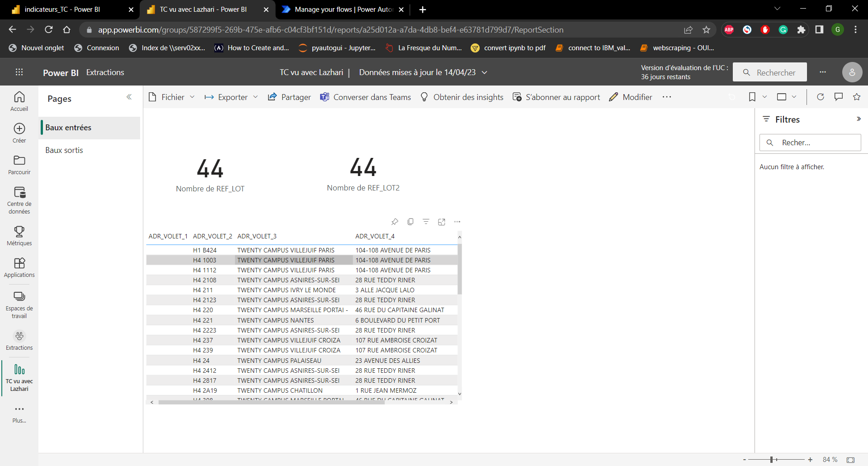Open header more options ellipsis
Screen dimensions: 868x466
click(x=823, y=72)
